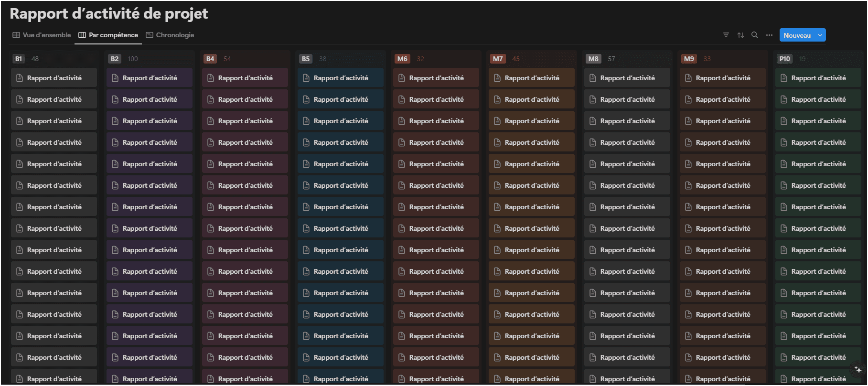Screen dimensions: 868x386
Task: Select the Par compétence tab
Action: pyautogui.click(x=108, y=35)
